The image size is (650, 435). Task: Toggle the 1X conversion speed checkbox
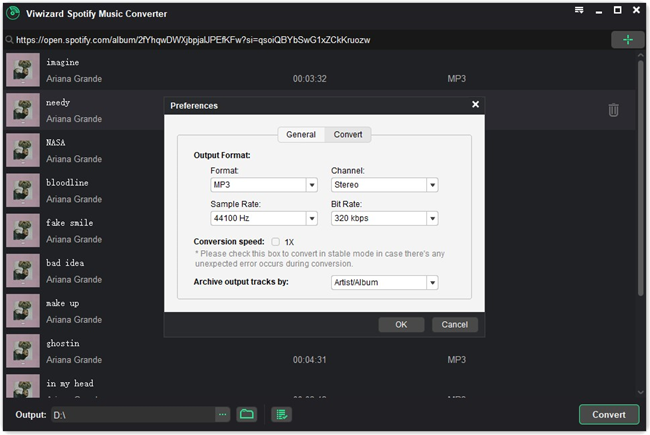[275, 242]
